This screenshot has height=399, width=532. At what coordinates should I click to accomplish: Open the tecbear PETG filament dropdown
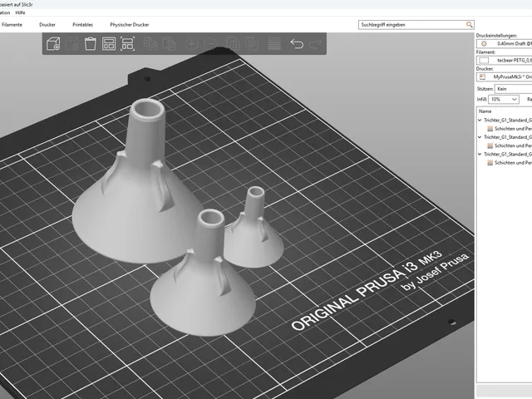(505, 60)
